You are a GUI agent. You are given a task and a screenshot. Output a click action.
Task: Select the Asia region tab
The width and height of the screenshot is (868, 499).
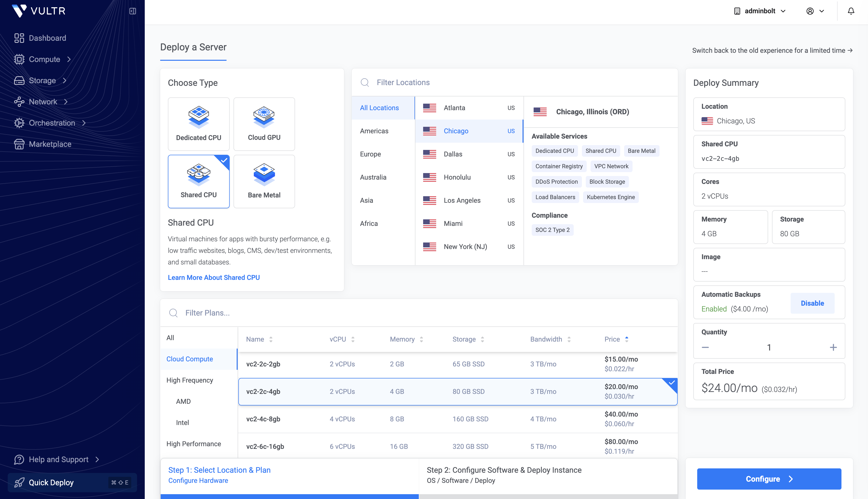(x=383, y=201)
